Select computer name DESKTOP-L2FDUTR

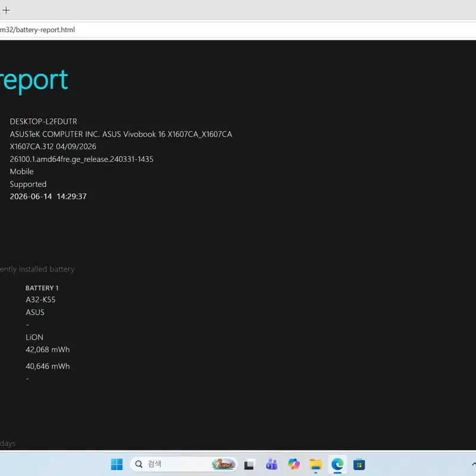(43, 121)
